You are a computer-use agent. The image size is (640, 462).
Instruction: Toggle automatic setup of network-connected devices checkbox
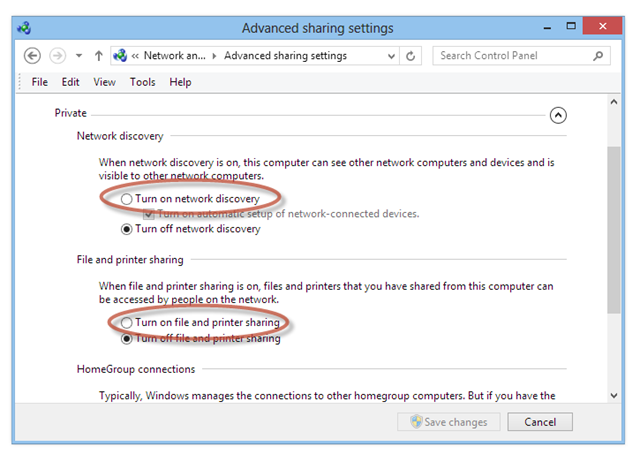tap(148, 214)
